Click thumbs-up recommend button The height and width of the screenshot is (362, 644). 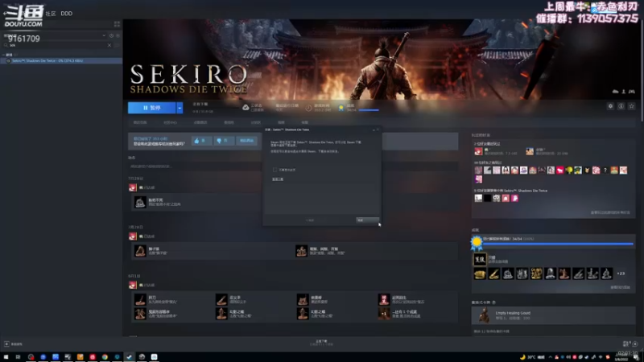coord(202,141)
